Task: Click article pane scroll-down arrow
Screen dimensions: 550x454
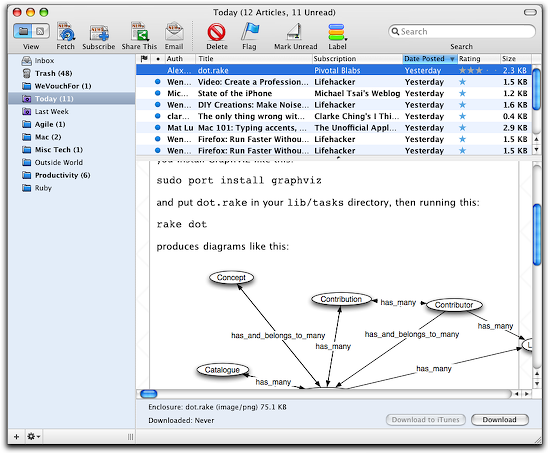Action: tap(537, 384)
